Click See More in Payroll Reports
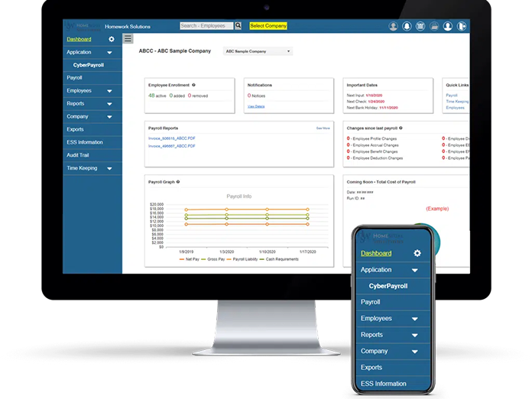 (x=323, y=128)
